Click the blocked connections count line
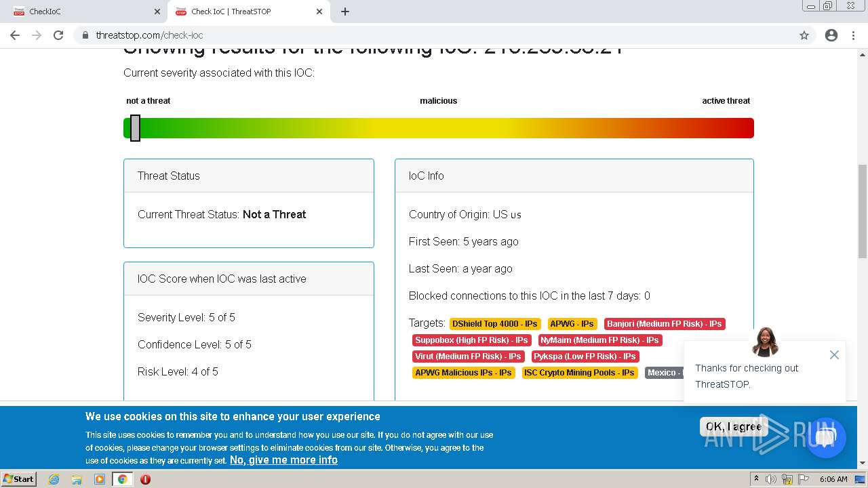This screenshot has height=488, width=868. (x=530, y=296)
